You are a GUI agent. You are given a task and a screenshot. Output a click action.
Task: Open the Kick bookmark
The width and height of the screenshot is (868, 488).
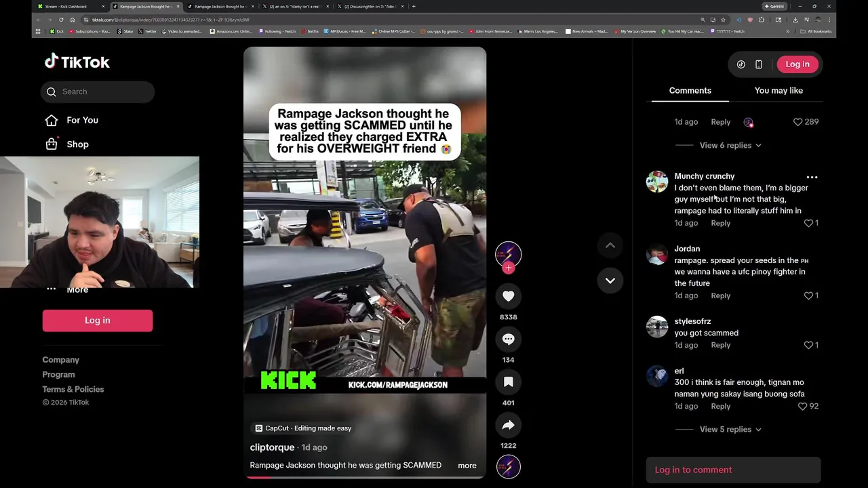point(56,31)
